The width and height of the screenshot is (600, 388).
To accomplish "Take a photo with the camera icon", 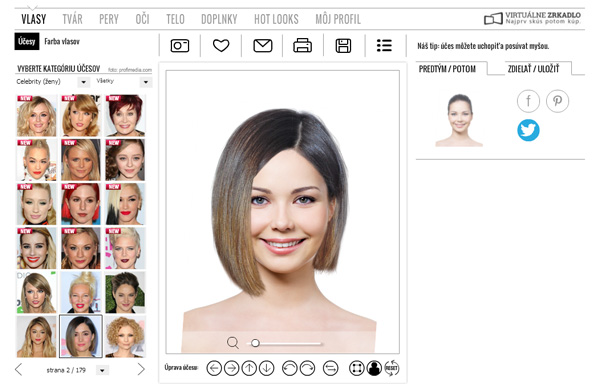I will [x=179, y=46].
